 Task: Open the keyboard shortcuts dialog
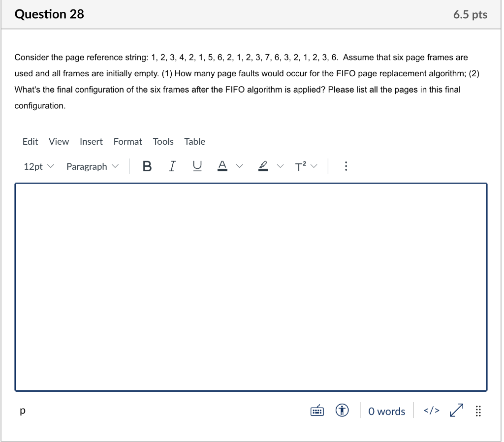(x=317, y=410)
